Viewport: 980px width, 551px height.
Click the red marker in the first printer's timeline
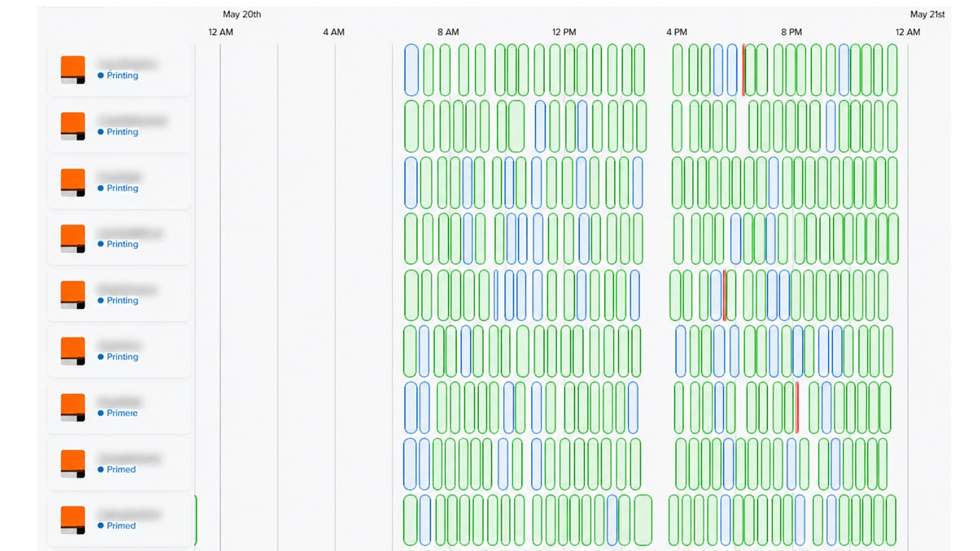tap(744, 70)
